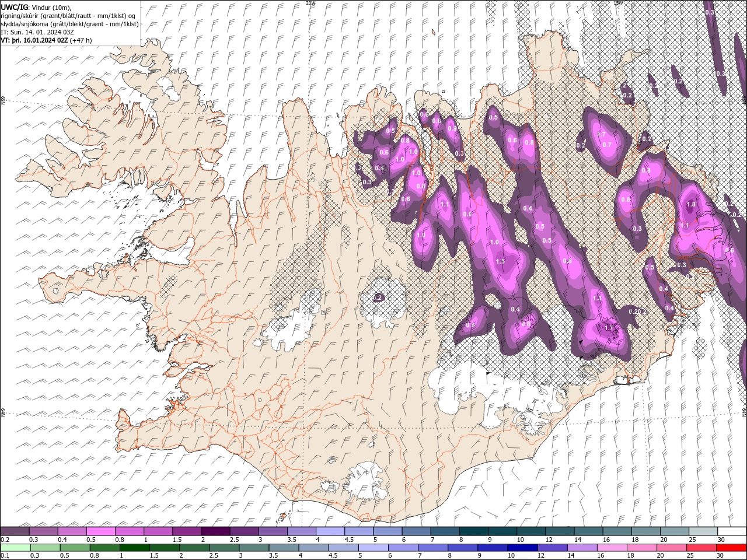Choose the light violet rain swatch between 14 and 16
This screenshot has width=747, height=560.
pos(582,548)
